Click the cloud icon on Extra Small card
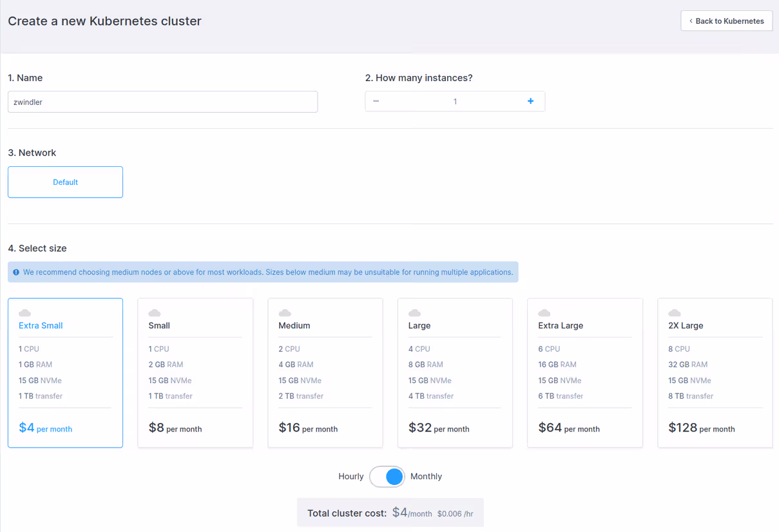This screenshot has width=779, height=532. pos(25,313)
